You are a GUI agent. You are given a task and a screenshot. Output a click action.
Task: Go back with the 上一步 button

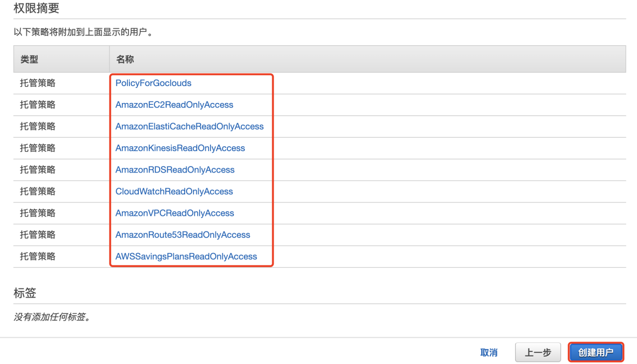(x=538, y=353)
